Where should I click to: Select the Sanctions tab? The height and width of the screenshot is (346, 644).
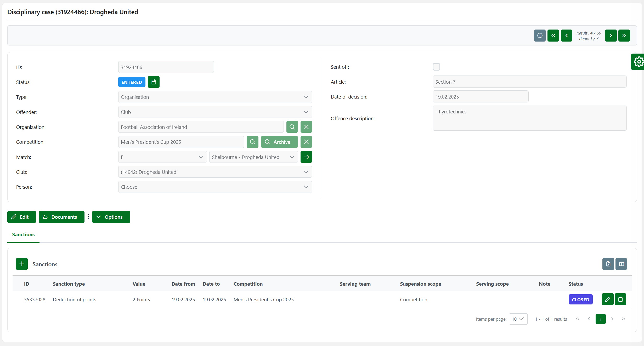23,235
